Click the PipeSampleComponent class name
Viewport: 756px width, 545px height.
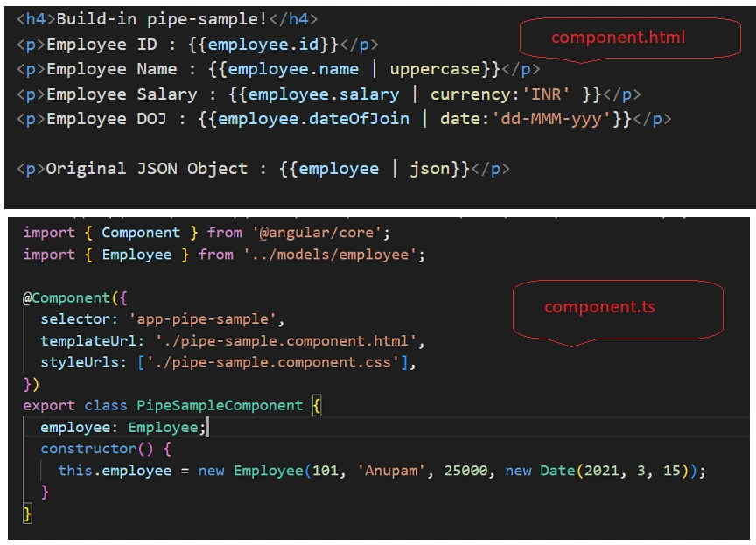220,406
